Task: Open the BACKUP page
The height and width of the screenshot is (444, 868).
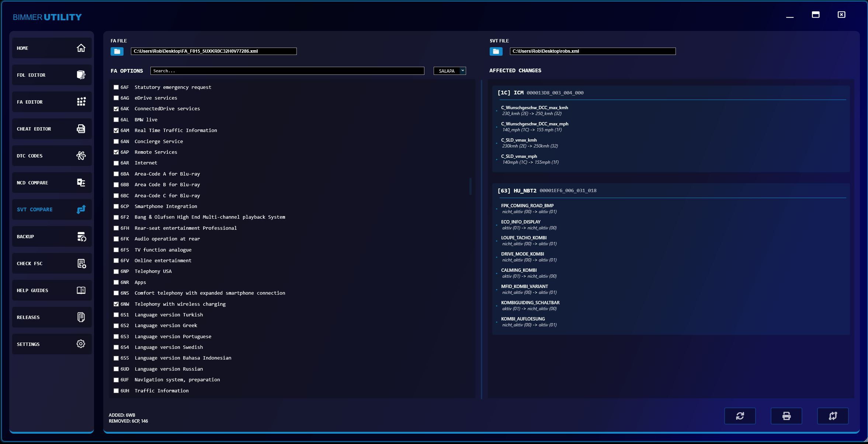Action: click(52, 236)
